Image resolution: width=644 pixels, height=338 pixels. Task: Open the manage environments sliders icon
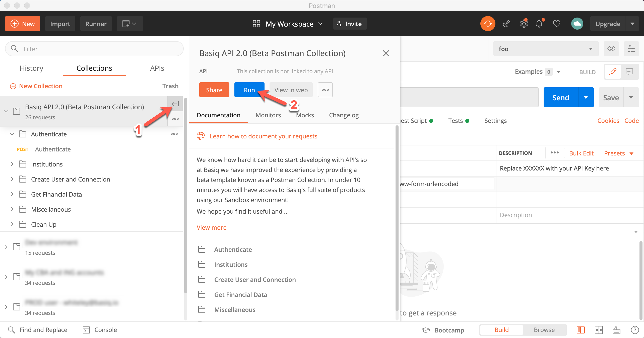click(631, 49)
